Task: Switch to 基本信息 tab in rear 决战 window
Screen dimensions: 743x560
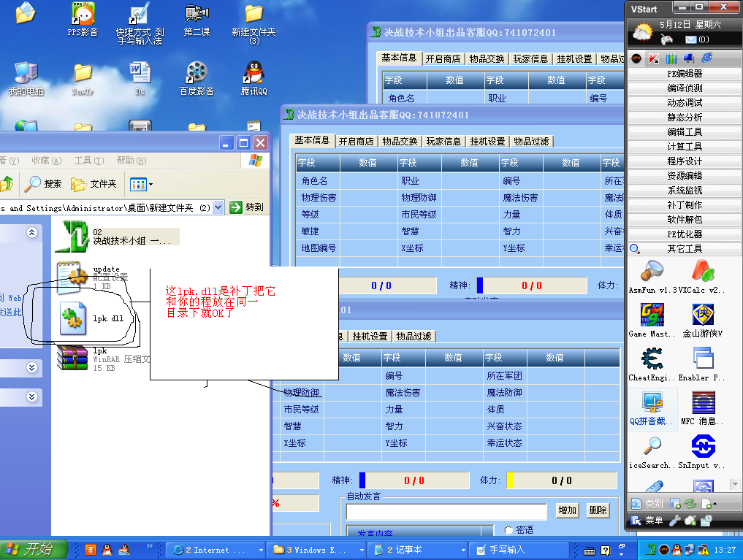Action: pos(399,58)
